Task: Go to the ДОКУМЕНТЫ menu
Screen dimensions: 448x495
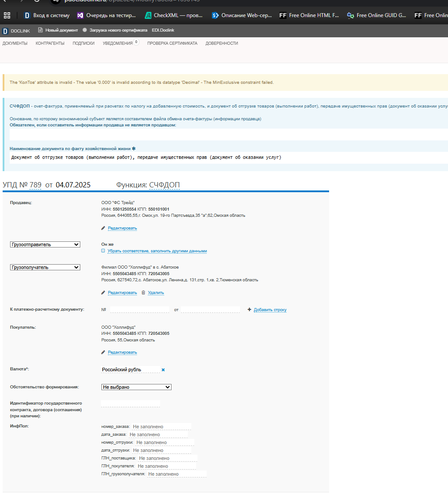Action: click(15, 43)
